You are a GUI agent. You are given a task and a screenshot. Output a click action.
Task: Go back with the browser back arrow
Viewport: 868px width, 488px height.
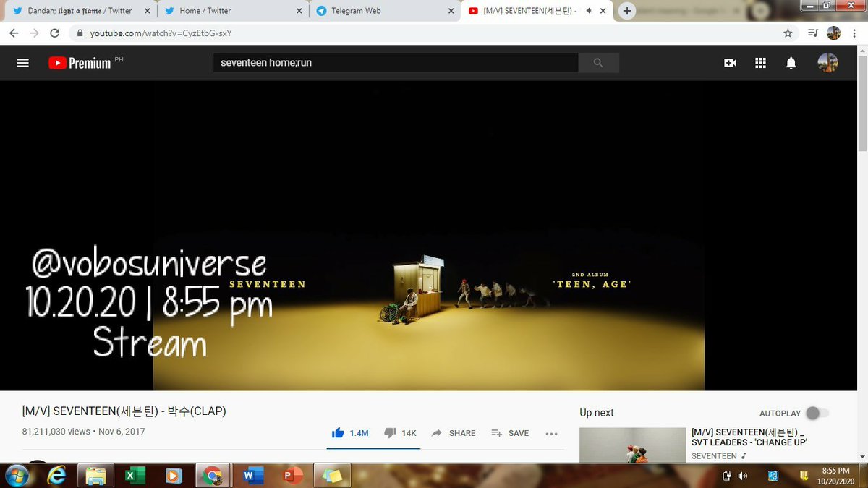tap(14, 33)
